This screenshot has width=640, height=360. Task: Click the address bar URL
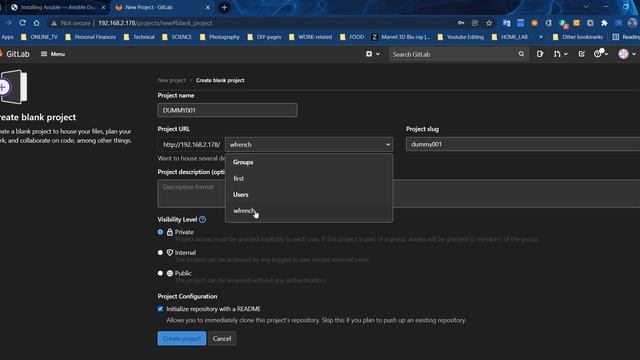pos(155,23)
